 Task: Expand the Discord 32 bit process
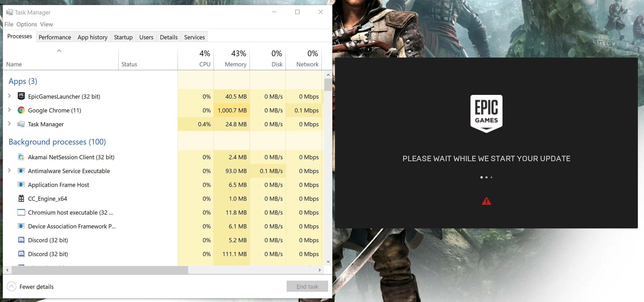click(9, 240)
